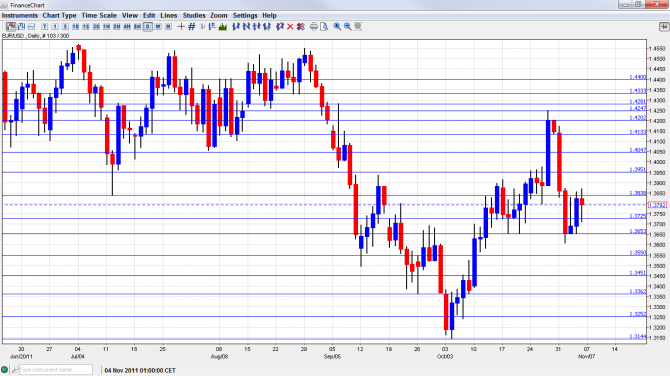Screen dimensions: 670x376
Task: Select the candlestick chart type icon
Action: coord(11,26)
